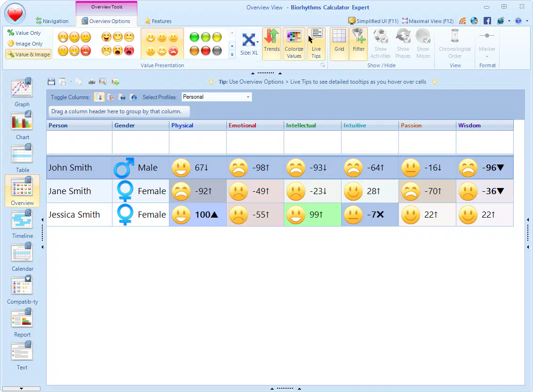This screenshot has width=533, height=392.
Task: Click the Print printer icon
Action: click(91, 81)
